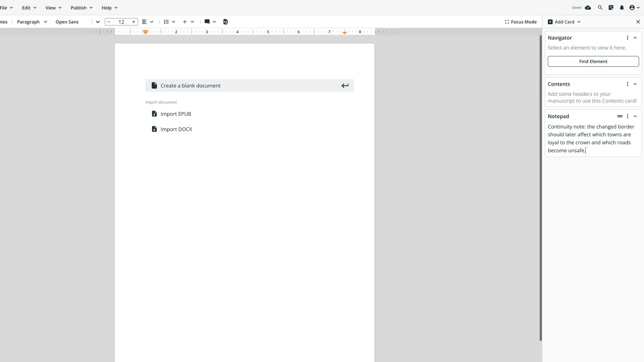
Task: Create a blank document
Action: pos(250,85)
